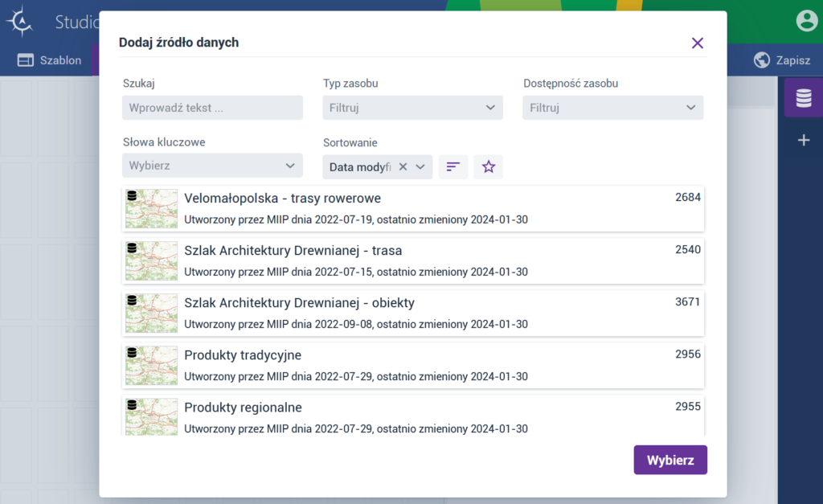Click map thumbnail of Velomałopolska resource
Viewport: 823px width, 504px height.
(151, 208)
